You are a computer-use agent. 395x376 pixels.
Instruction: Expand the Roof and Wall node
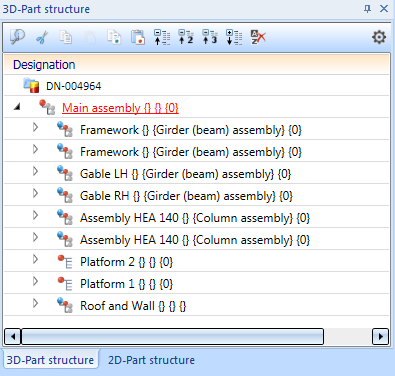point(35,303)
